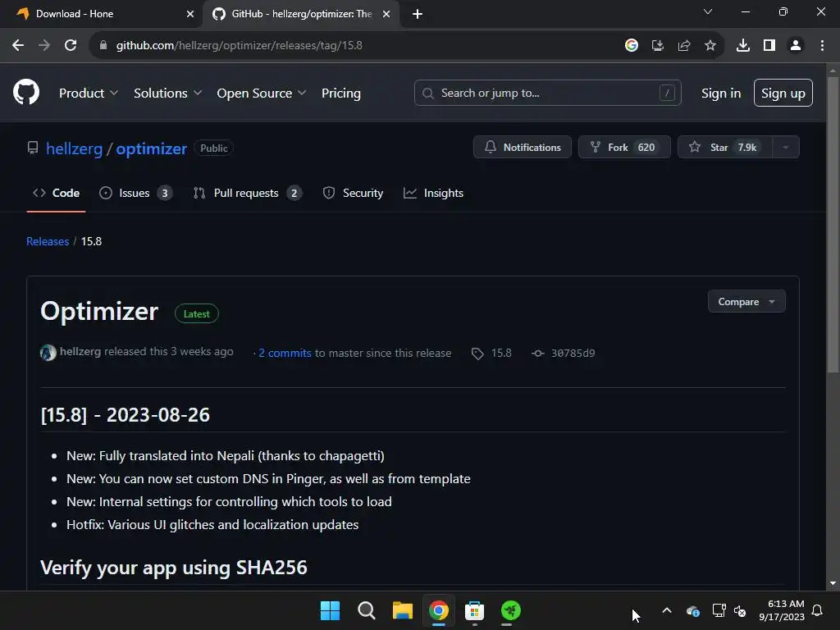Go back to previous page

[x=18, y=46]
